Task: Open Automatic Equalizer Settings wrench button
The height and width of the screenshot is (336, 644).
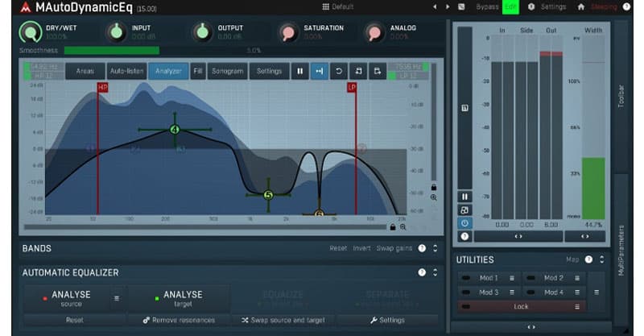Action: 387,320
